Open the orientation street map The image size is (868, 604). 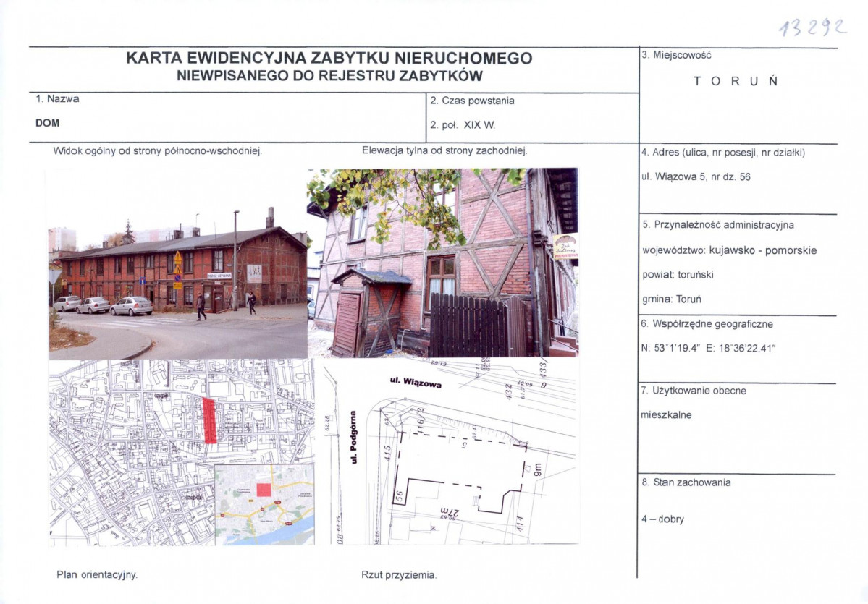click(182, 452)
